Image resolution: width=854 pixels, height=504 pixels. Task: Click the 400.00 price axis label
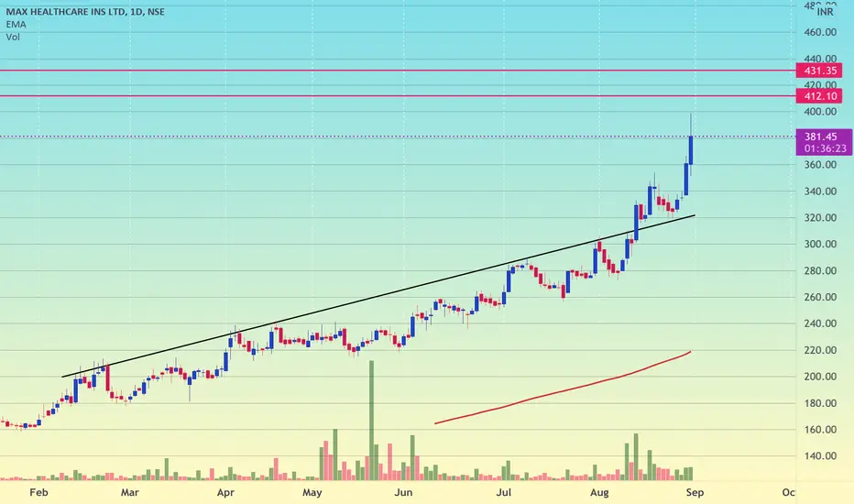[820, 112]
